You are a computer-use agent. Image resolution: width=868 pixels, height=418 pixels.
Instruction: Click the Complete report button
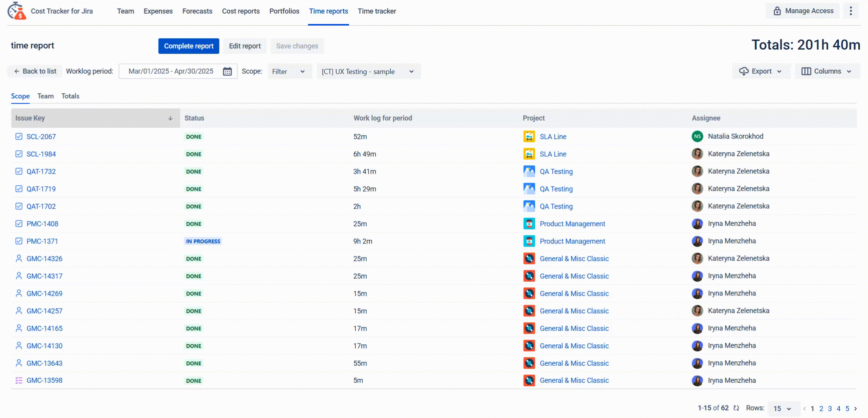click(x=188, y=46)
